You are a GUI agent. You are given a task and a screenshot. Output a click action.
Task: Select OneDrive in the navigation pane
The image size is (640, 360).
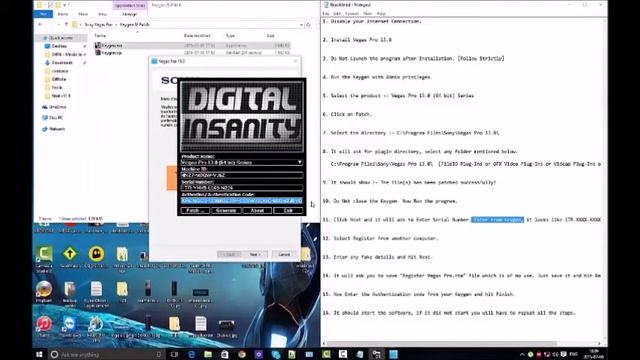pos(58,107)
